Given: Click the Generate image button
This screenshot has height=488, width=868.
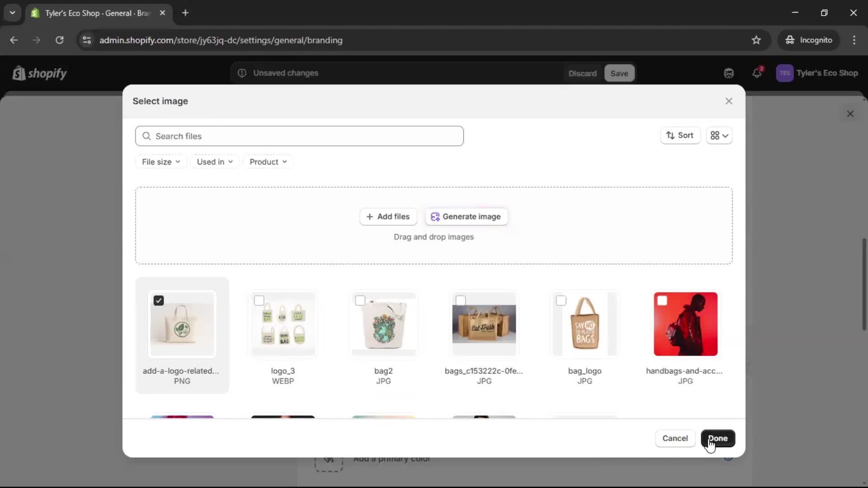Looking at the screenshot, I should click(x=466, y=217).
